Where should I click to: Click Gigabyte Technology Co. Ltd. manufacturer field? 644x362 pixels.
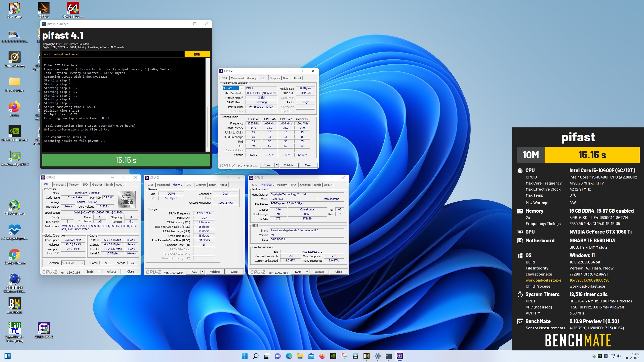pyautogui.click(x=307, y=194)
